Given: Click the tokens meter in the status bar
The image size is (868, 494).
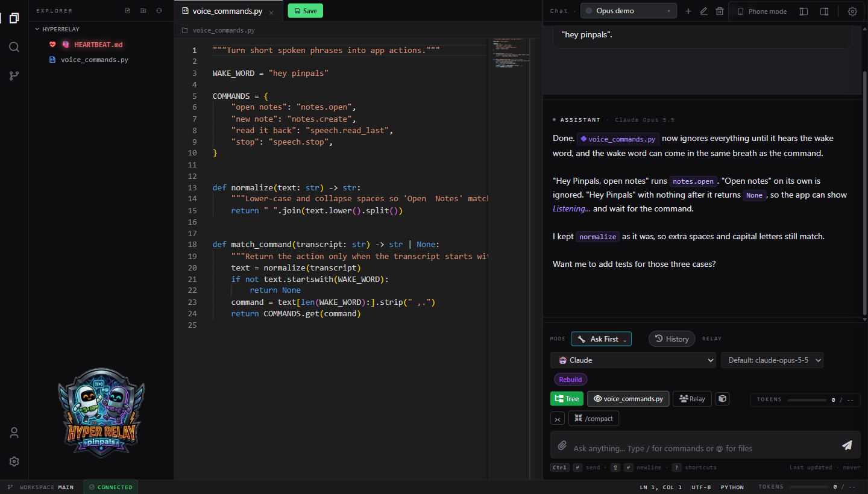Looking at the screenshot, I should coord(807,487).
